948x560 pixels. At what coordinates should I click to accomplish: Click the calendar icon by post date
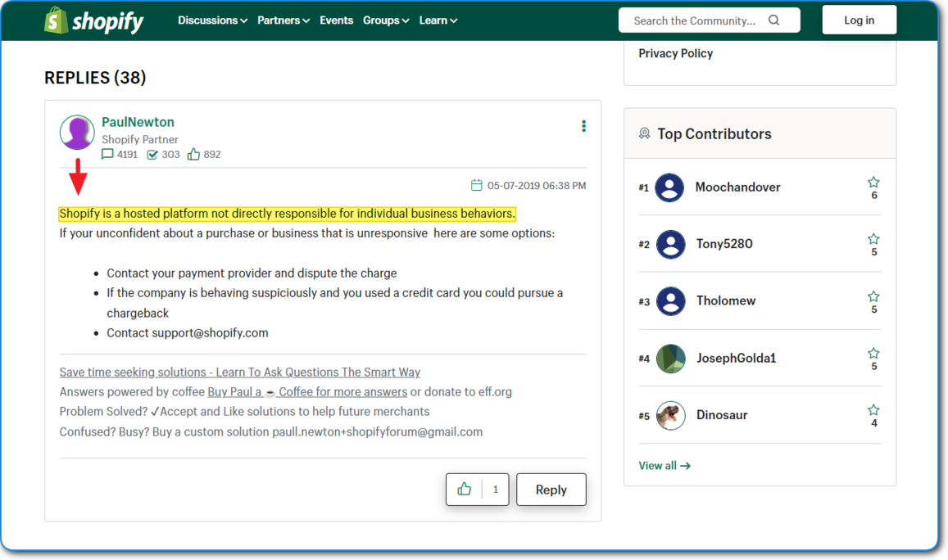pos(476,186)
